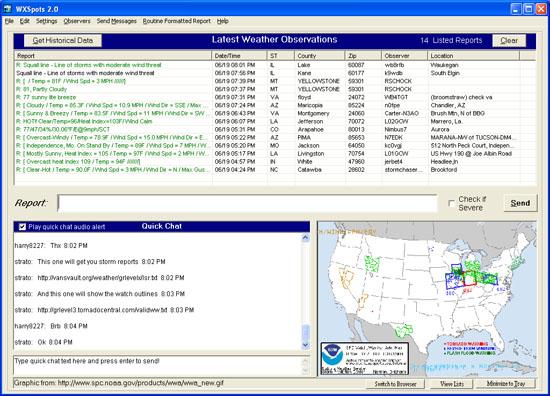Sort observations by the Date/Time column header

240,56
